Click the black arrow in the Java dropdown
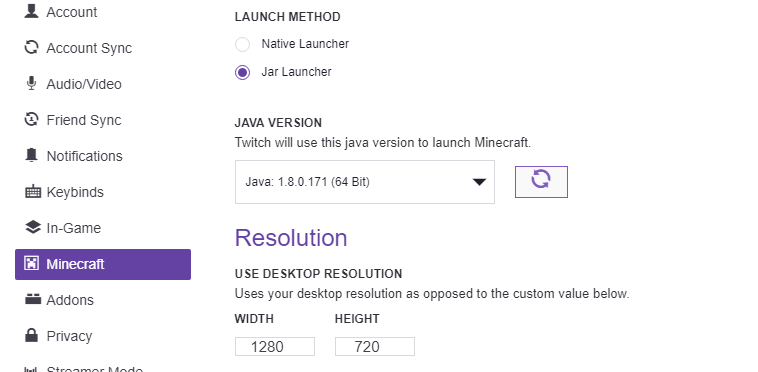Image resolution: width=758 pixels, height=372 pixels. pyautogui.click(x=479, y=182)
